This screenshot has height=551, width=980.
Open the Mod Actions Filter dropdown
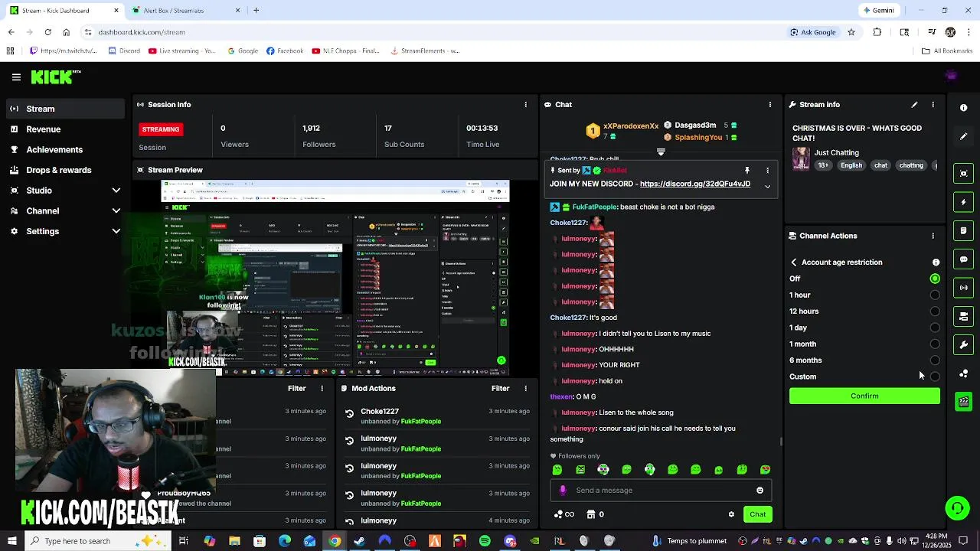click(500, 389)
